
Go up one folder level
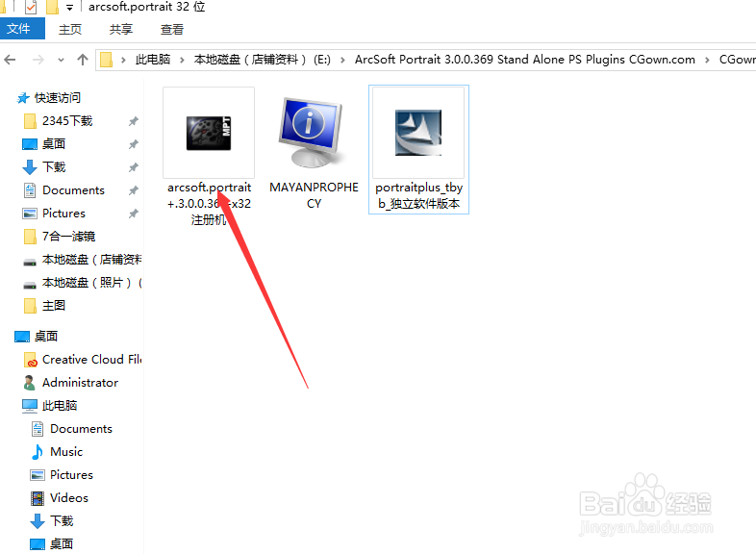pos(83,60)
